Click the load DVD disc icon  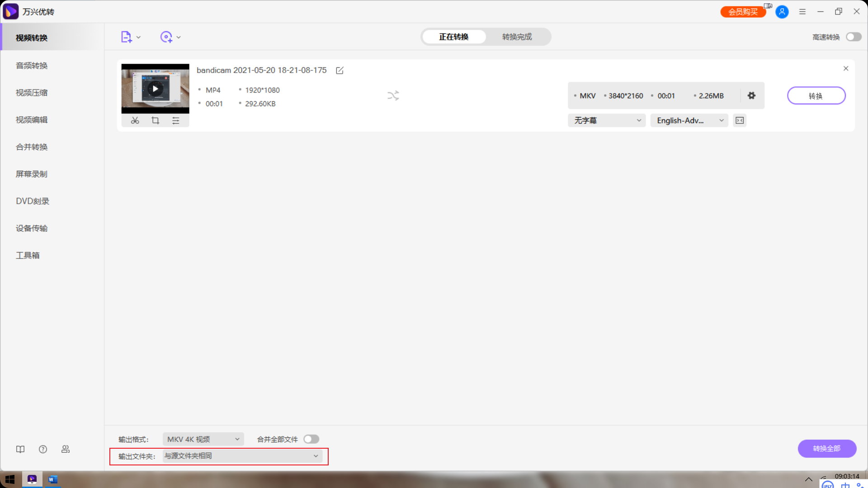(166, 37)
